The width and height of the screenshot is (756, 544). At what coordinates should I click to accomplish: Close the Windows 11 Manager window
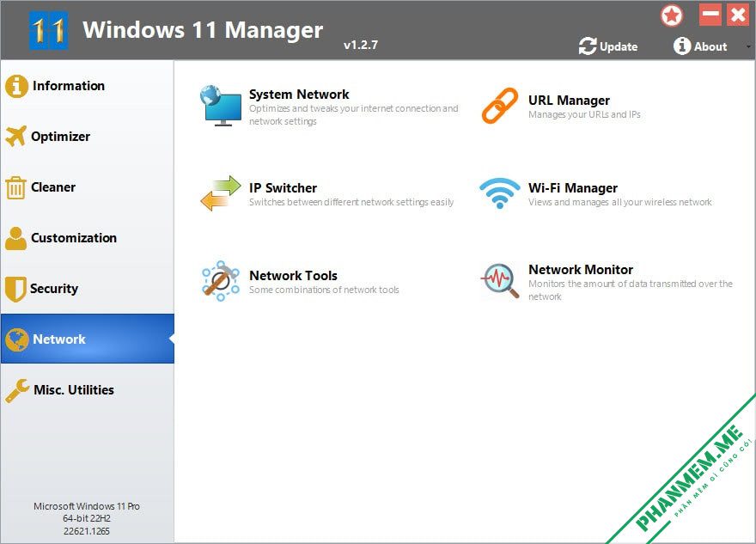(738, 15)
